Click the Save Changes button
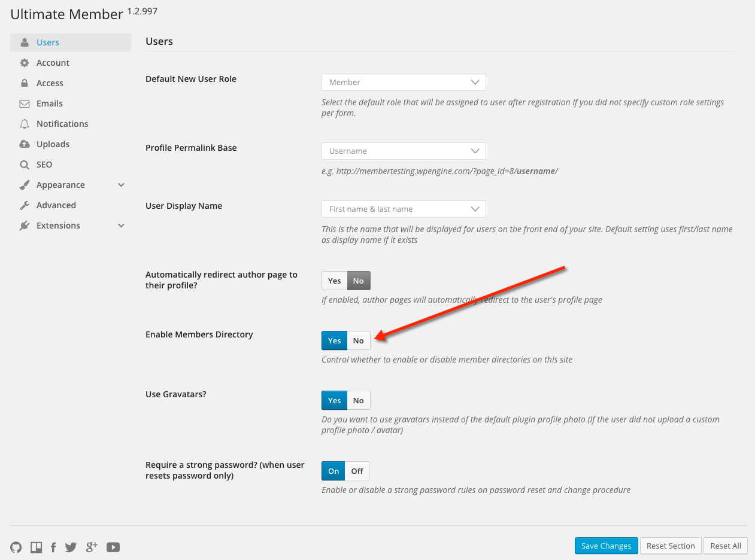 pos(606,546)
